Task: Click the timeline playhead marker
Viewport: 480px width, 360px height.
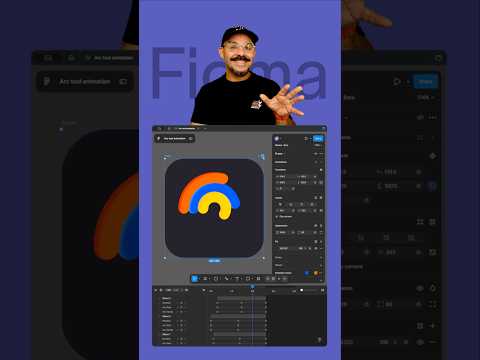Action: [x=252, y=287]
